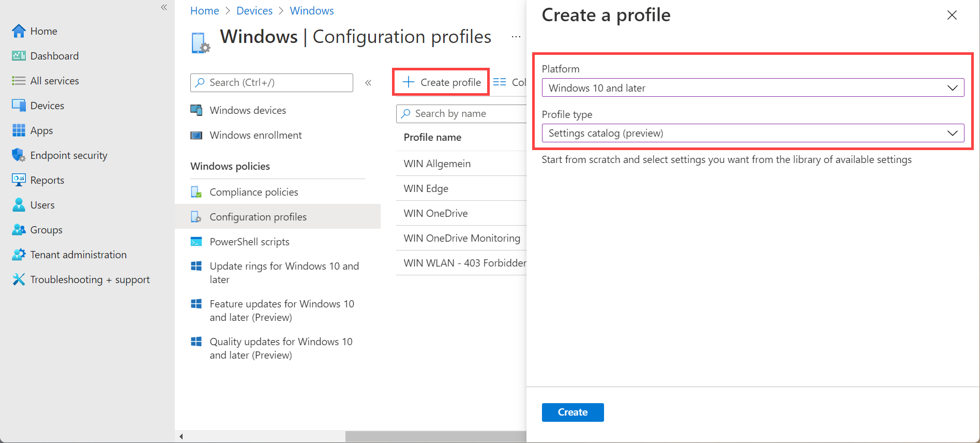The image size is (980, 443).
Task: Click the Groups people icon
Action: [19, 230]
